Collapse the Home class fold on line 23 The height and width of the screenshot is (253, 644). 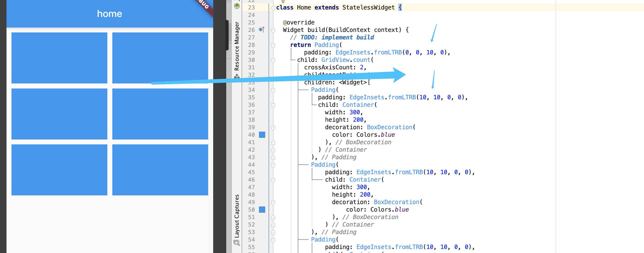[273, 8]
